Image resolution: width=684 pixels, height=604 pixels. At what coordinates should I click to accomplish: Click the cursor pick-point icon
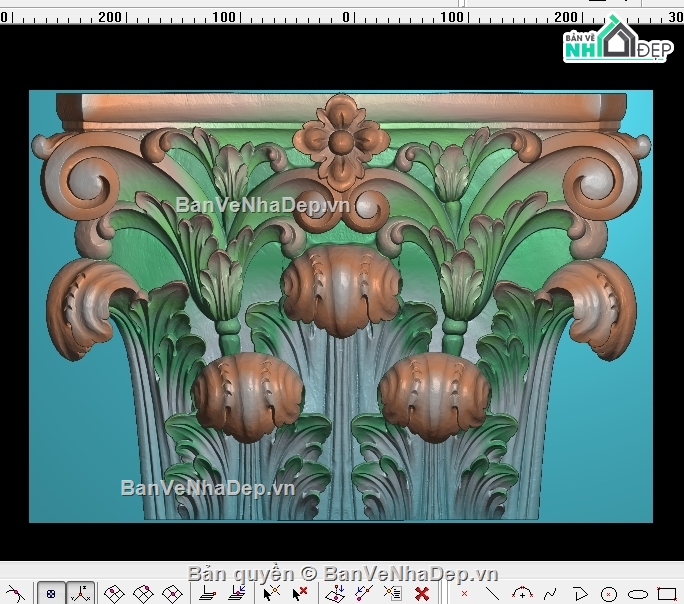click(270, 593)
